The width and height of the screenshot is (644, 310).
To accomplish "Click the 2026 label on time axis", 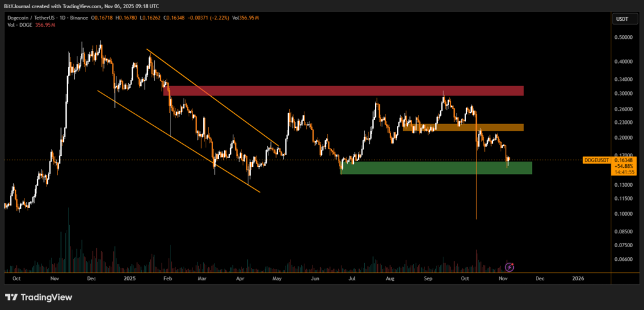I will click(578, 277).
